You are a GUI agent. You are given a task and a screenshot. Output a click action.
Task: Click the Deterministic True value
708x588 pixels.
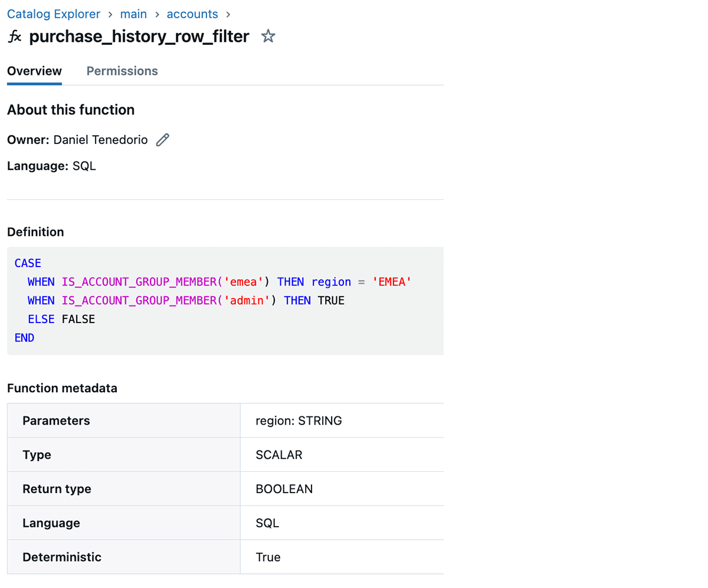(x=268, y=557)
